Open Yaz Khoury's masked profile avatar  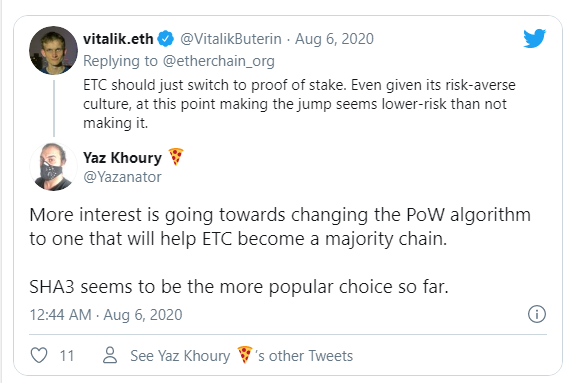(53, 167)
